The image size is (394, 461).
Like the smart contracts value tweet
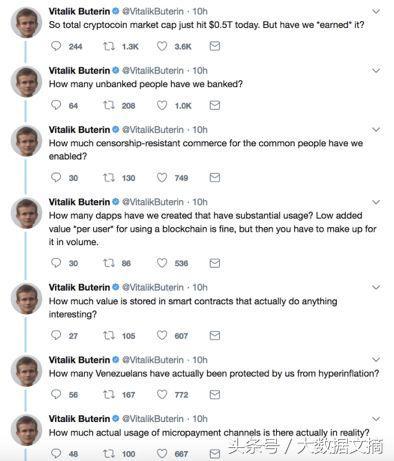[x=162, y=335]
